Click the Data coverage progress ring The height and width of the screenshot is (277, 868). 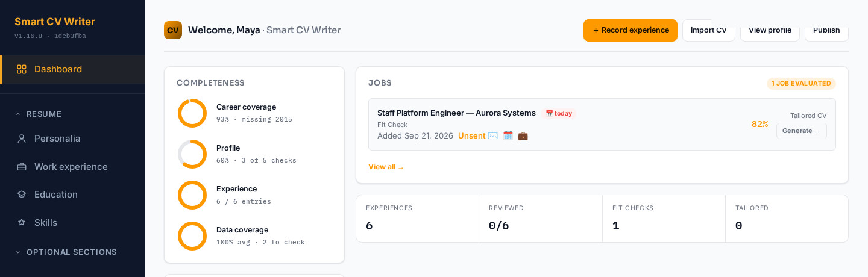pyautogui.click(x=192, y=236)
